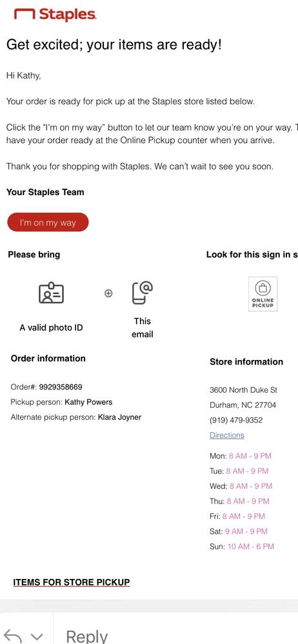Tap the store address 3600 North Duke St

coord(243,390)
